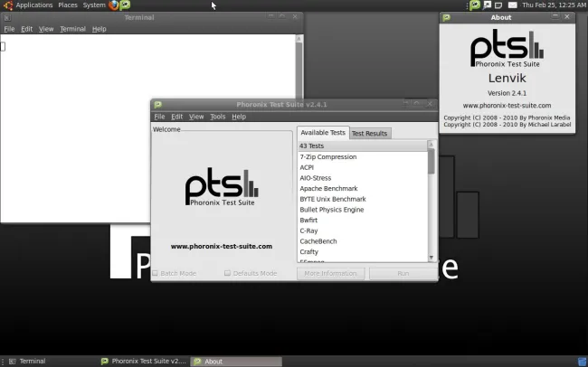Click test list scrollbar up arrow
Image resolution: width=588 pixels, height=367 pixels.
432,145
